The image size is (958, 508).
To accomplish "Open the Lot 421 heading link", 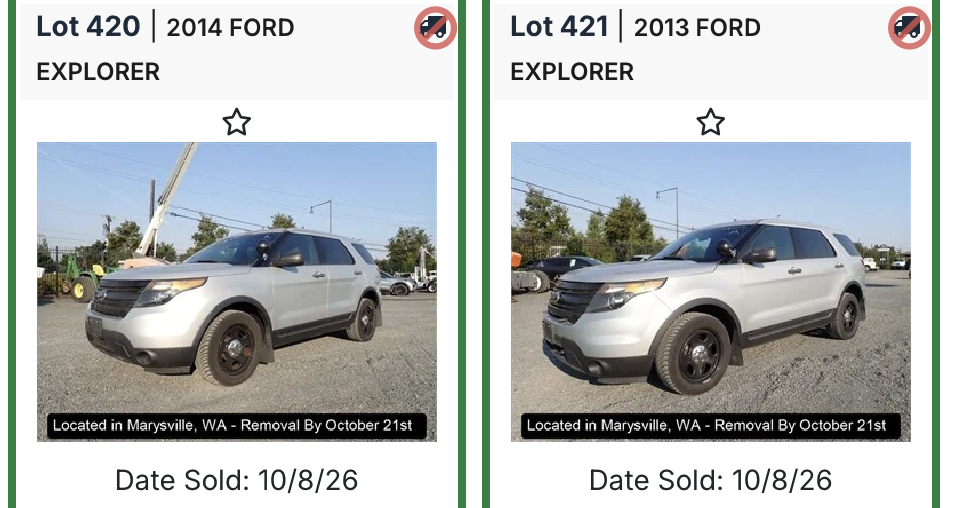I will [559, 27].
